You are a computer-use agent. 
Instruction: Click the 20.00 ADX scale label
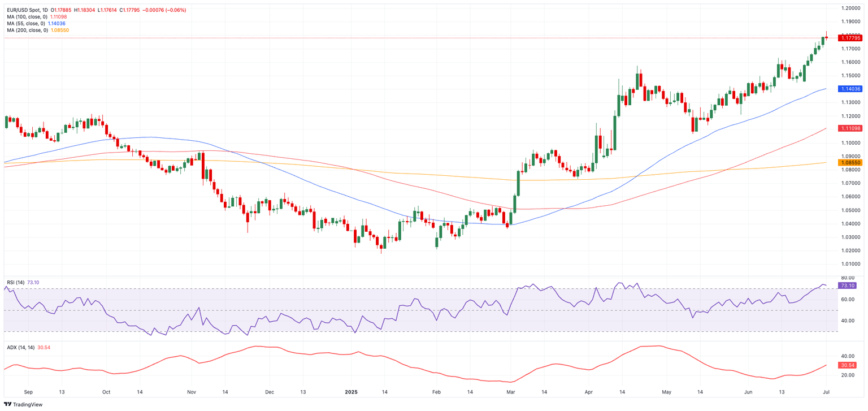(847, 375)
